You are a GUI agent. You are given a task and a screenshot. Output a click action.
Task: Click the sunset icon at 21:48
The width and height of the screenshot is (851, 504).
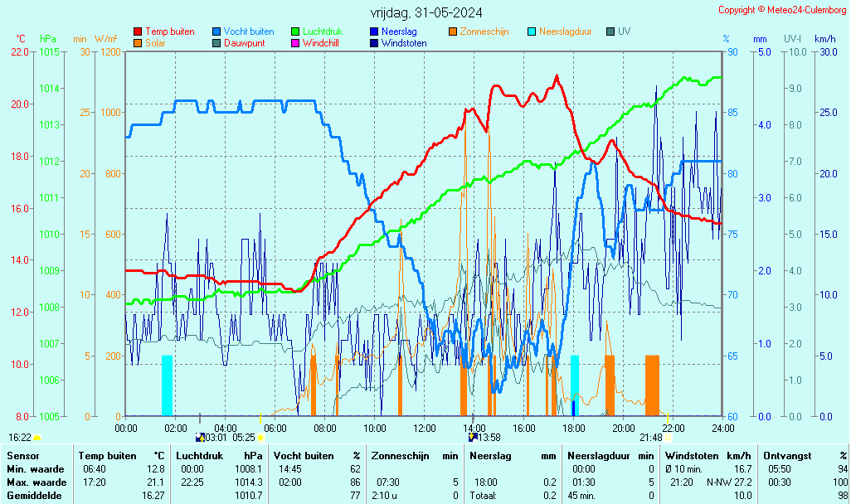tap(667, 437)
